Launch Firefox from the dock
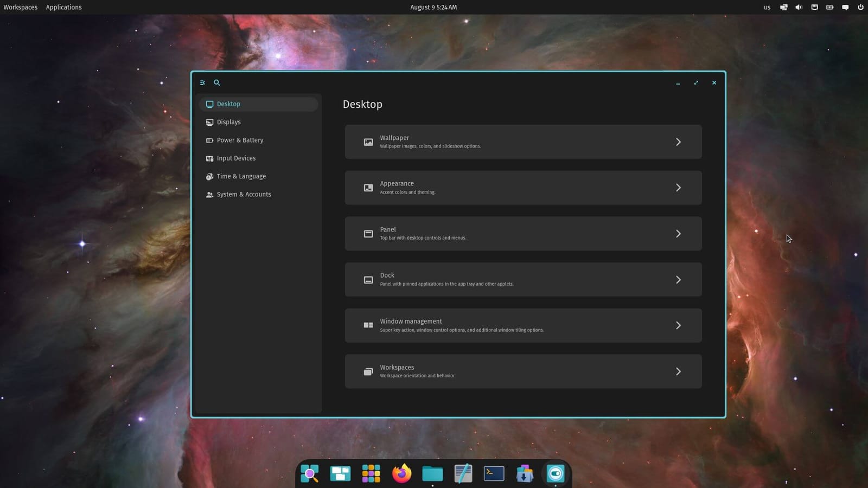Viewport: 868px width, 488px height. [x=401, y=473]
